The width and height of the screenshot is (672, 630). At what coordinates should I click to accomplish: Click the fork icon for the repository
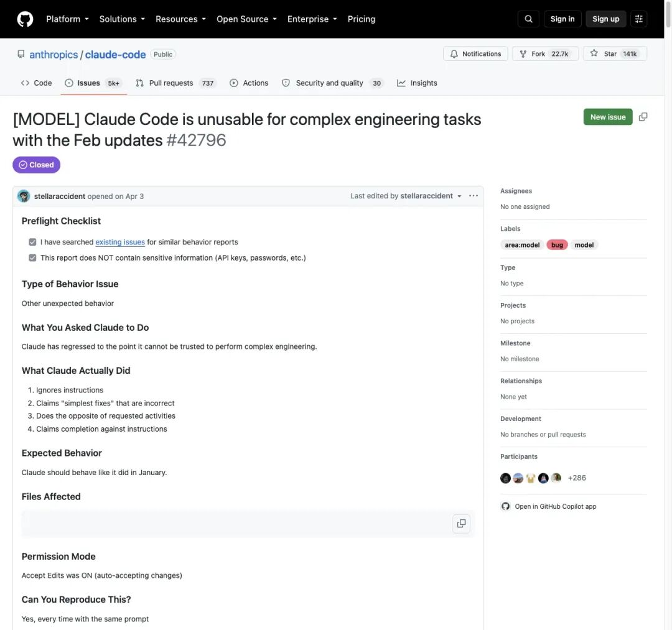523,53
